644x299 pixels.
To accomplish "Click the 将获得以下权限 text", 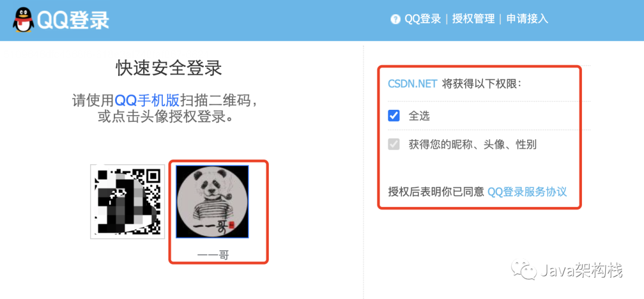I will coord(482,84).
